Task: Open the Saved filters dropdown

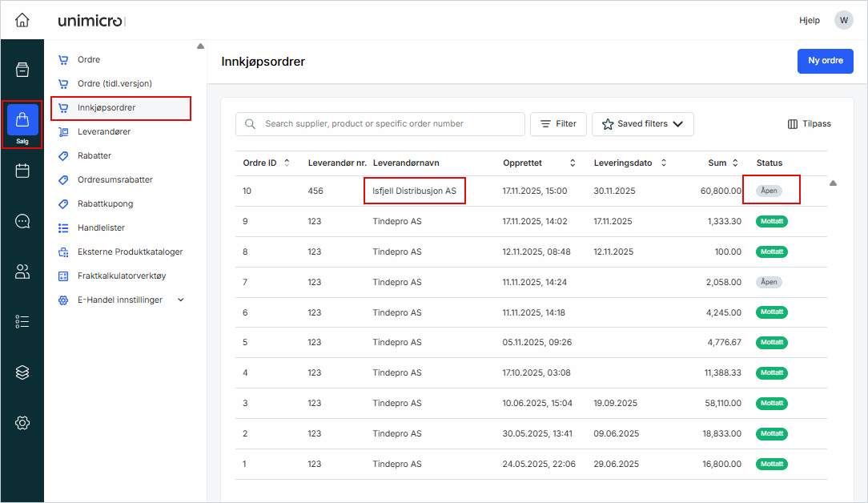Action: click(642, 124)
